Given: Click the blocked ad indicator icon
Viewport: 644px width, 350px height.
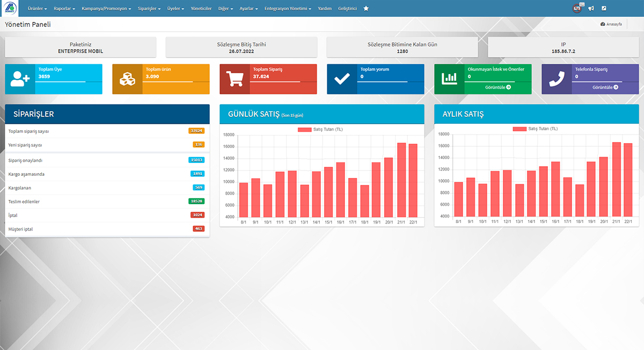Looking at the screenshot, I should click(577, 9).
